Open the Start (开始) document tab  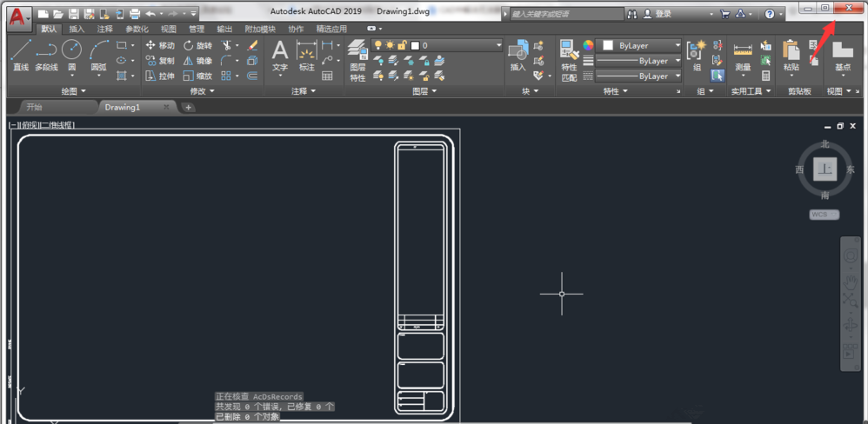pyautogui.click(x=35, y=107)
